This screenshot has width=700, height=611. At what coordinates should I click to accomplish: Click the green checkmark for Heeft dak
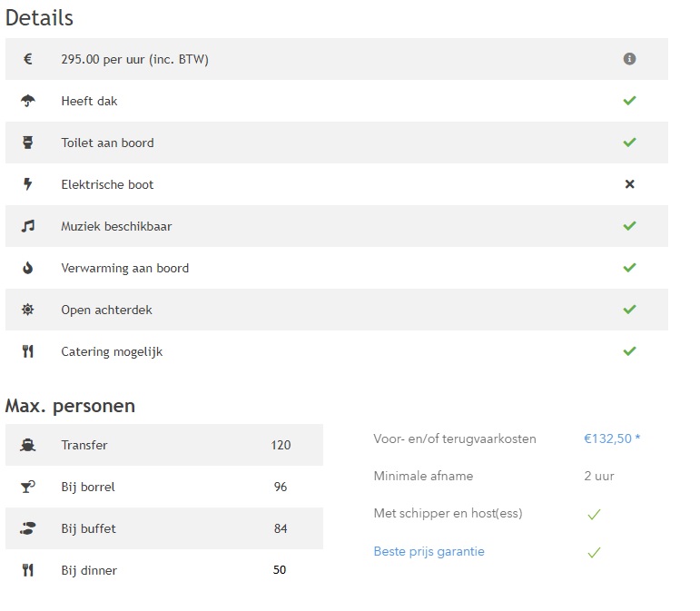(629, 101)
